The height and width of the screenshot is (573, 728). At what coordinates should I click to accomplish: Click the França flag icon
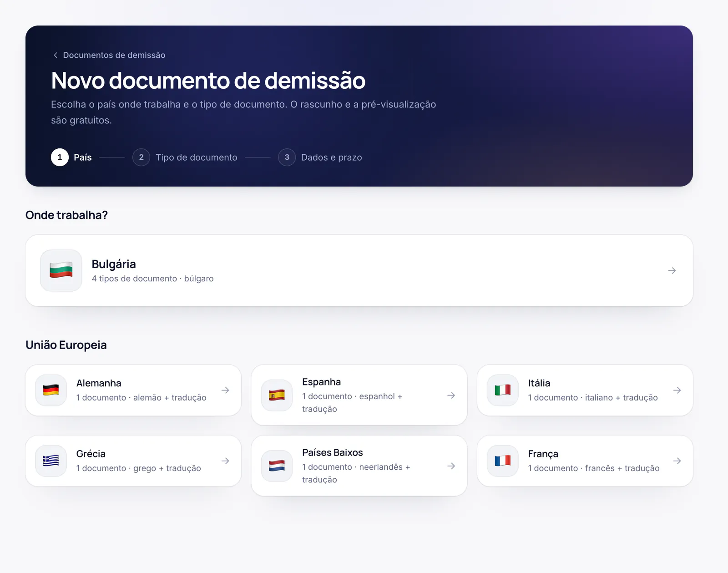tap(503, 461)
